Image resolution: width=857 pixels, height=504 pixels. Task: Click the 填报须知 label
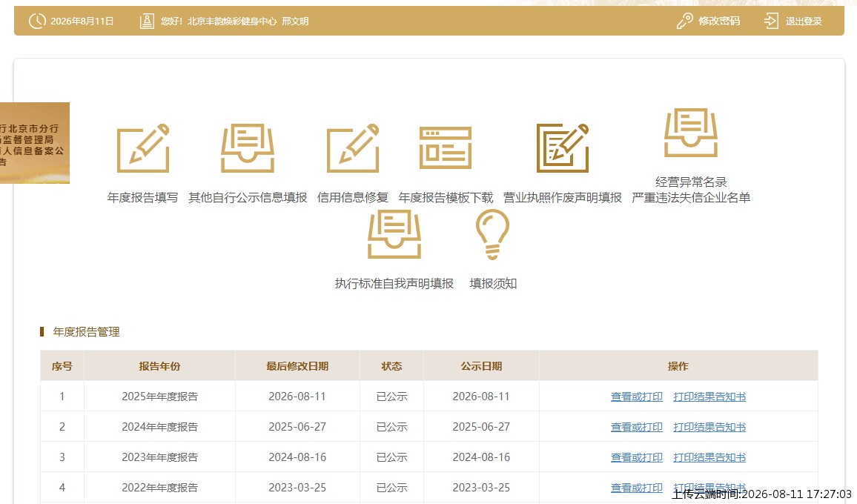[x=493, y=284]
